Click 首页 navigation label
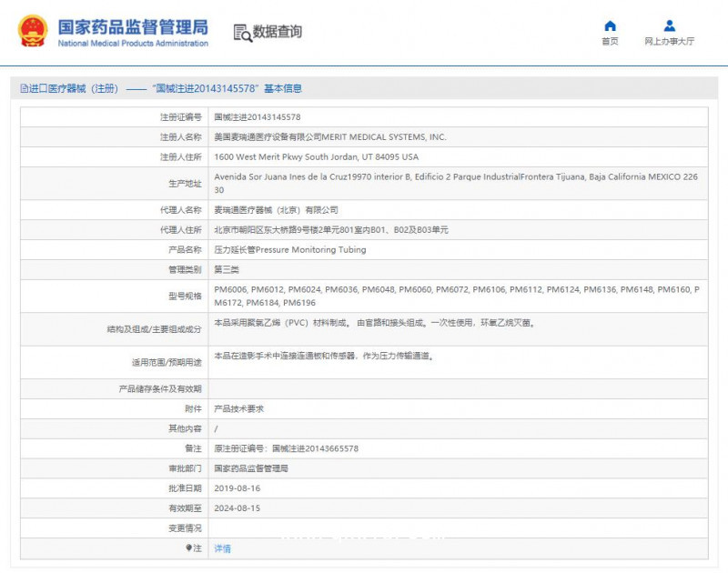 click(x=608, y=41)
